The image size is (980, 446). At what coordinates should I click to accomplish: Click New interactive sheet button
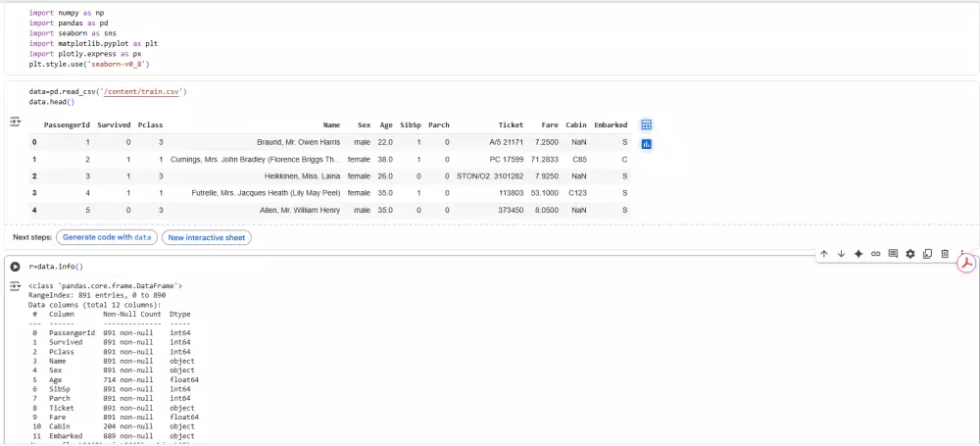[x=207, y=237]
